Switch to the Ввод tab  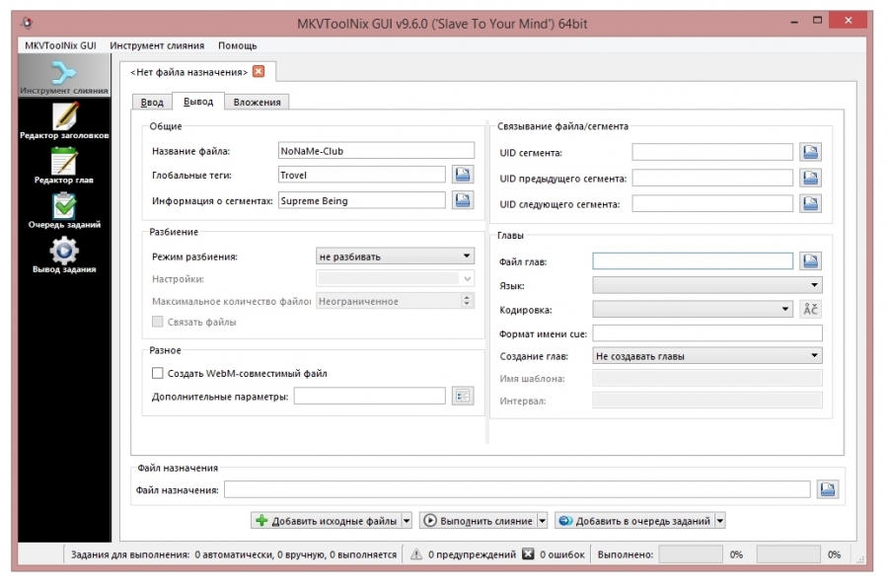pos(152,102)
